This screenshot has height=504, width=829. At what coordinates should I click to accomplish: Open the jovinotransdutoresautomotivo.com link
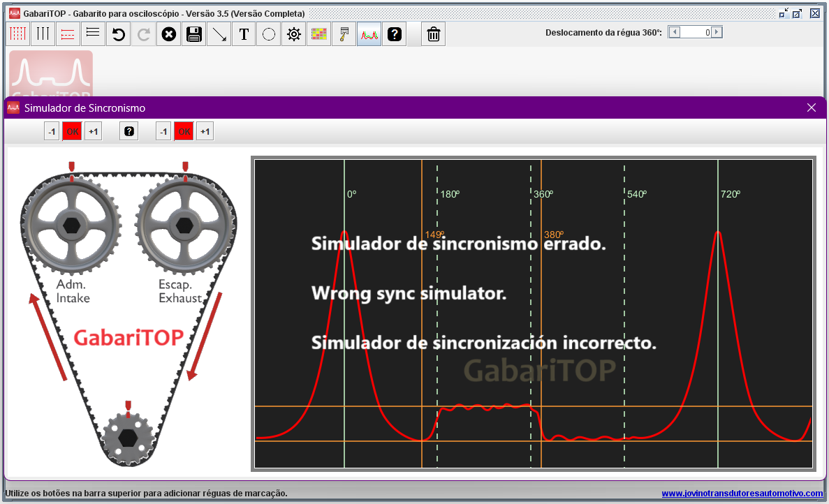pyautogui.click(x=742, y=494)
